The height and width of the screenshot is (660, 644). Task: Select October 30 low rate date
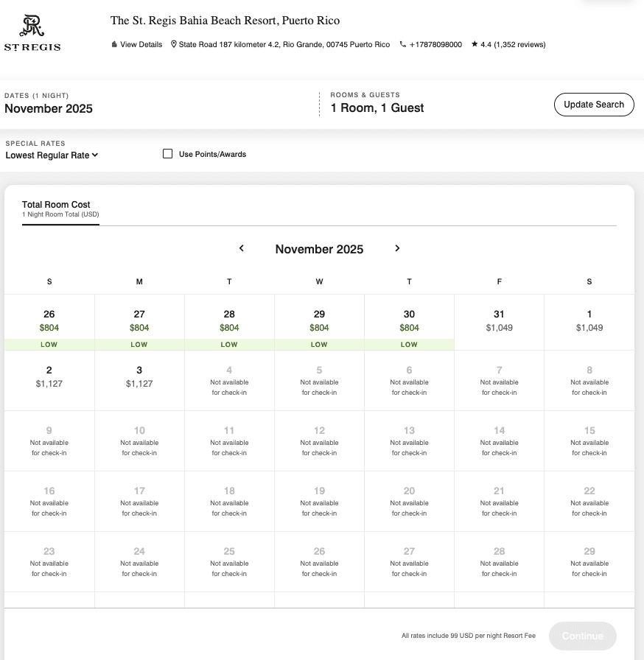tap(409, 321)
